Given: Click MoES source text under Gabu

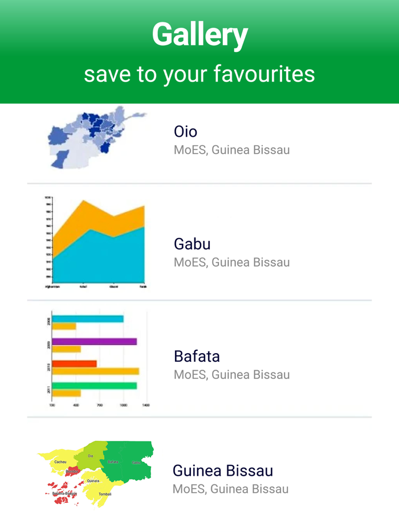Looking at the screenshot, I should (x=232, y=262).
